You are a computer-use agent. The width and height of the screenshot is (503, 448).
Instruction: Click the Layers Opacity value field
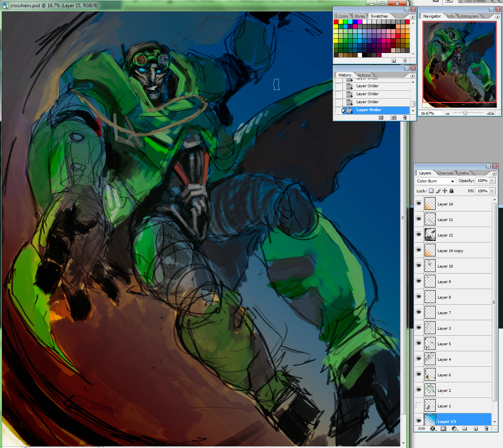(x=482, y=180)
